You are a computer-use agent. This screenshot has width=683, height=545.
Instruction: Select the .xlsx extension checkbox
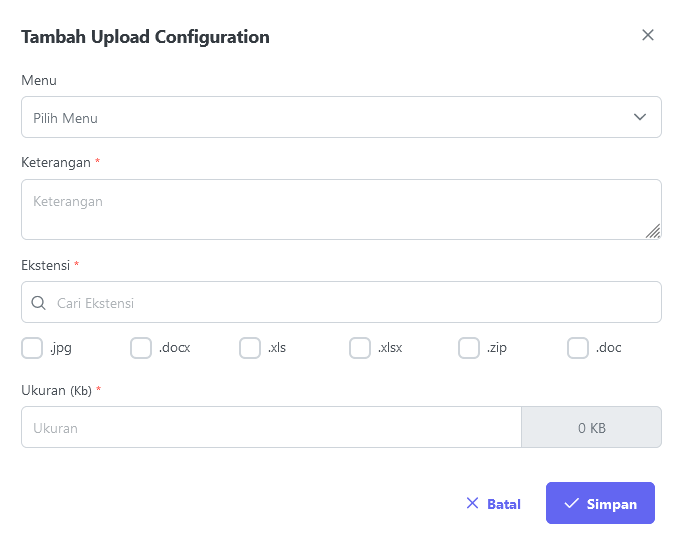[x=360, y=348]
